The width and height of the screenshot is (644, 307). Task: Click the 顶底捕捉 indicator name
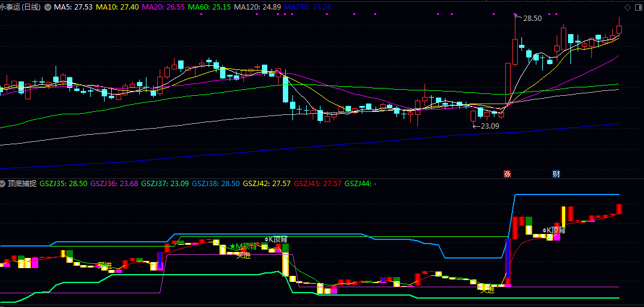point(22,183)
